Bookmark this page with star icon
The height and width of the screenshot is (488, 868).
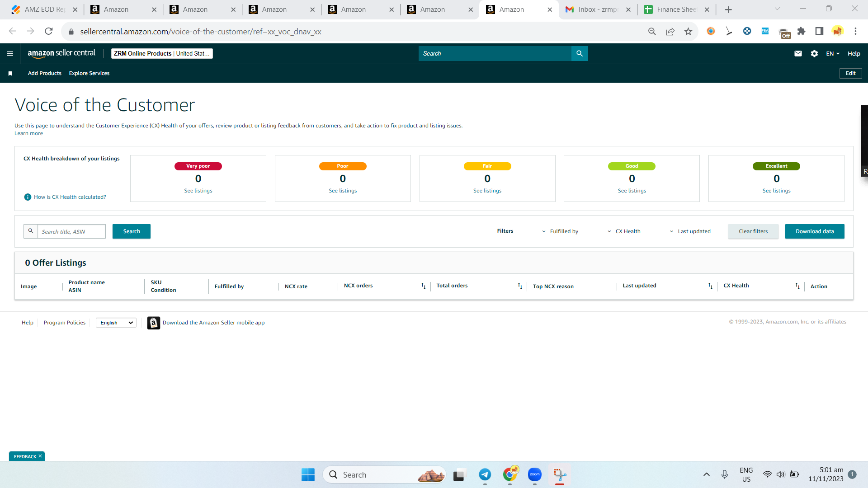[x=688, y=31]
